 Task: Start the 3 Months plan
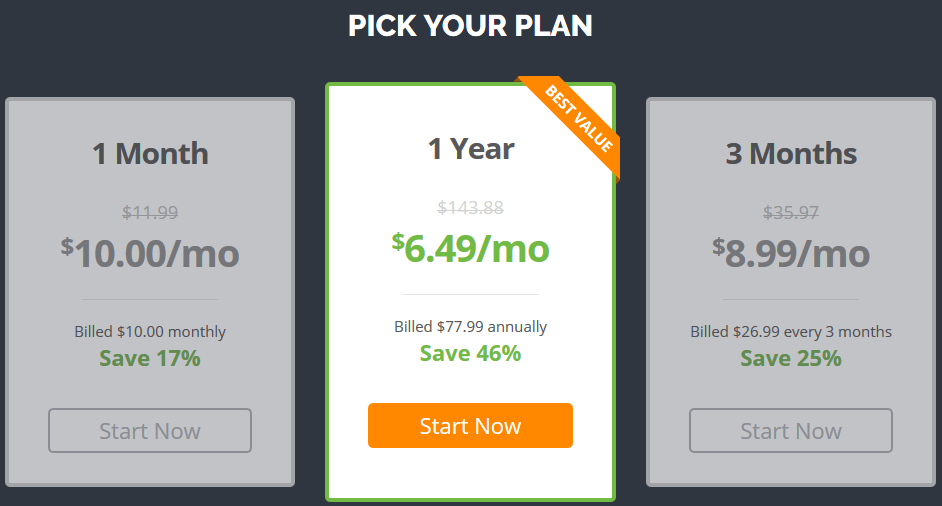pos(791,430)
